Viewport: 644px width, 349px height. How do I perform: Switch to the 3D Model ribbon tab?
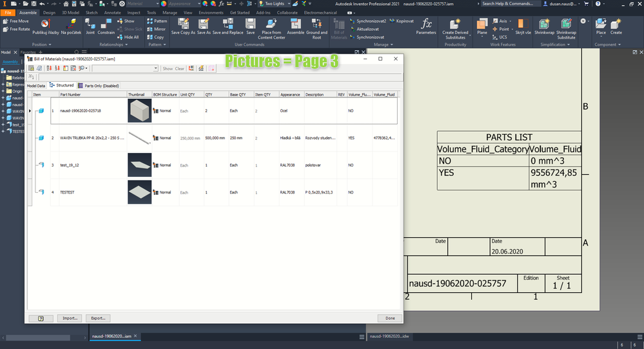pyautogui.click(x=71, y=13)
